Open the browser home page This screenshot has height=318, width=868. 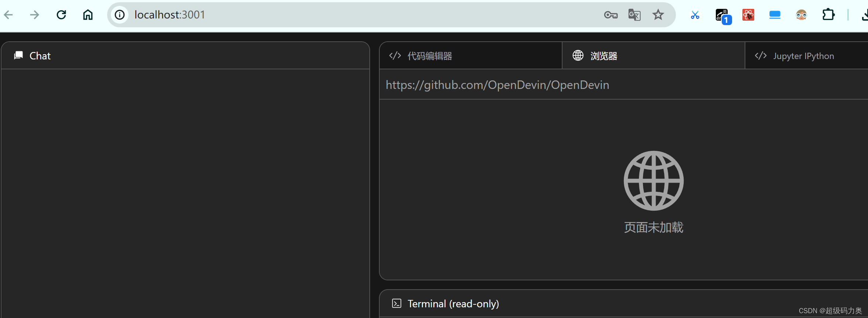88,15
